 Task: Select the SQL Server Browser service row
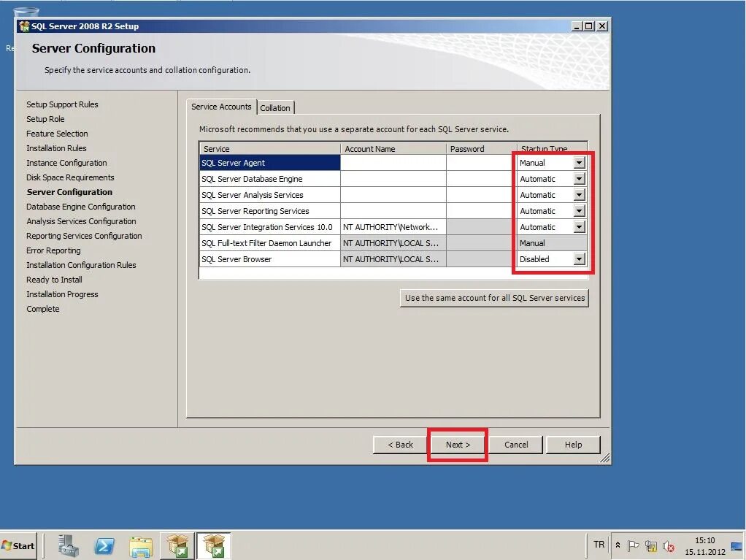tap(270, 259)
